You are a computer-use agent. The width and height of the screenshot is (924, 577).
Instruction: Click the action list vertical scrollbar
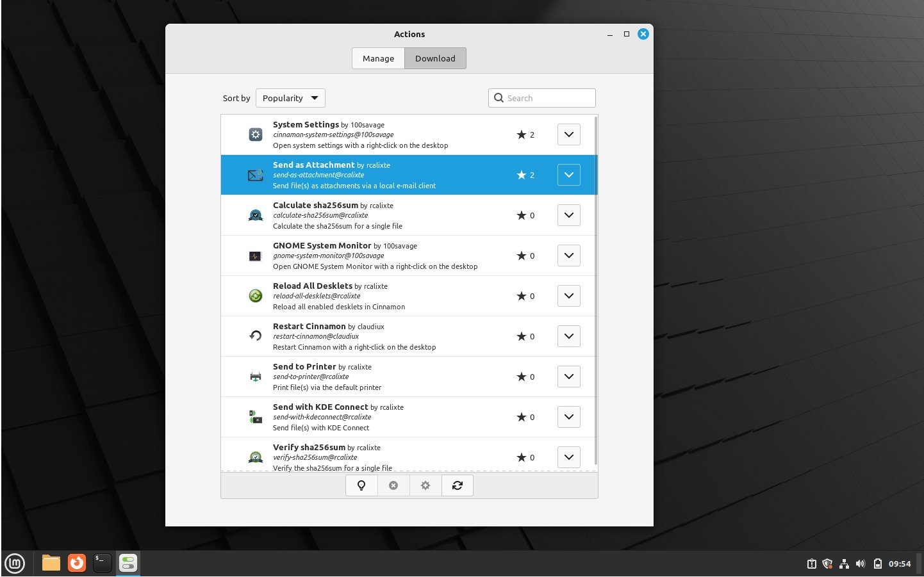tap(596, 291)
